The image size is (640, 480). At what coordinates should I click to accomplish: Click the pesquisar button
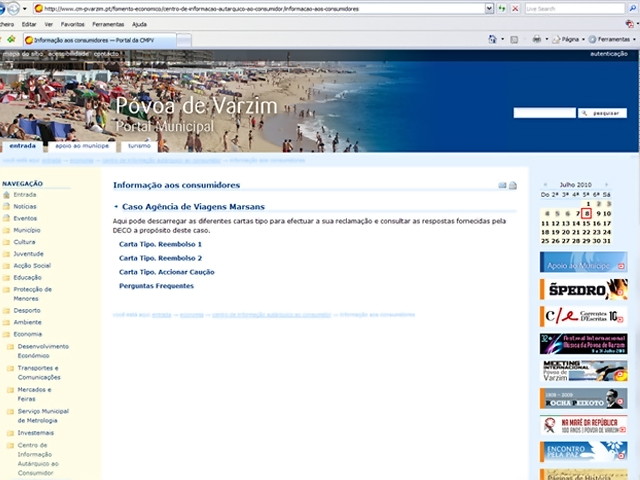(602, 113)
